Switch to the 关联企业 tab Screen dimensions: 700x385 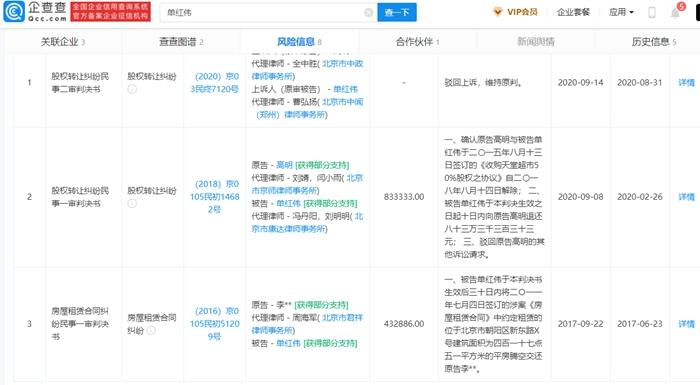tap(63, 42)
